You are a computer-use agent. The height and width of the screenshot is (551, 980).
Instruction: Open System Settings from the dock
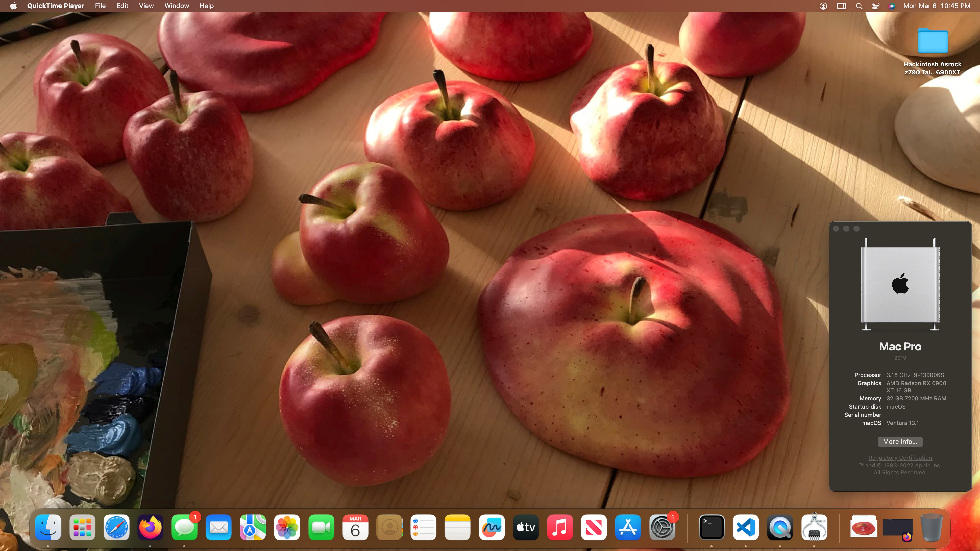pos(662,527)
